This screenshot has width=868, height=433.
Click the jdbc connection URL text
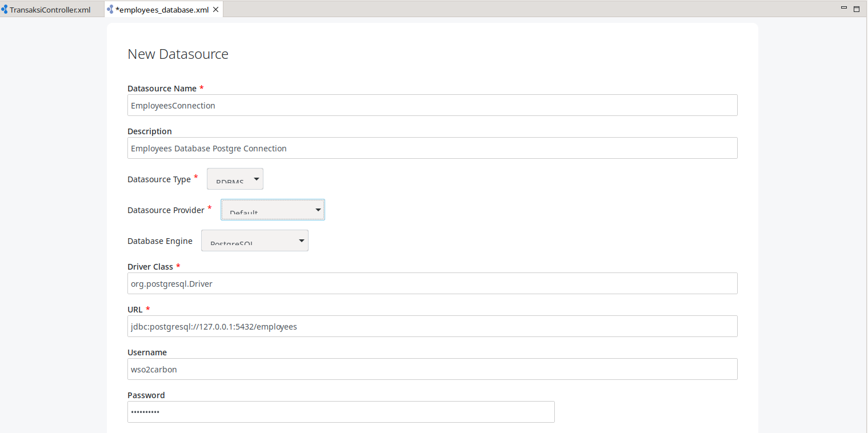tap(214, 326)
